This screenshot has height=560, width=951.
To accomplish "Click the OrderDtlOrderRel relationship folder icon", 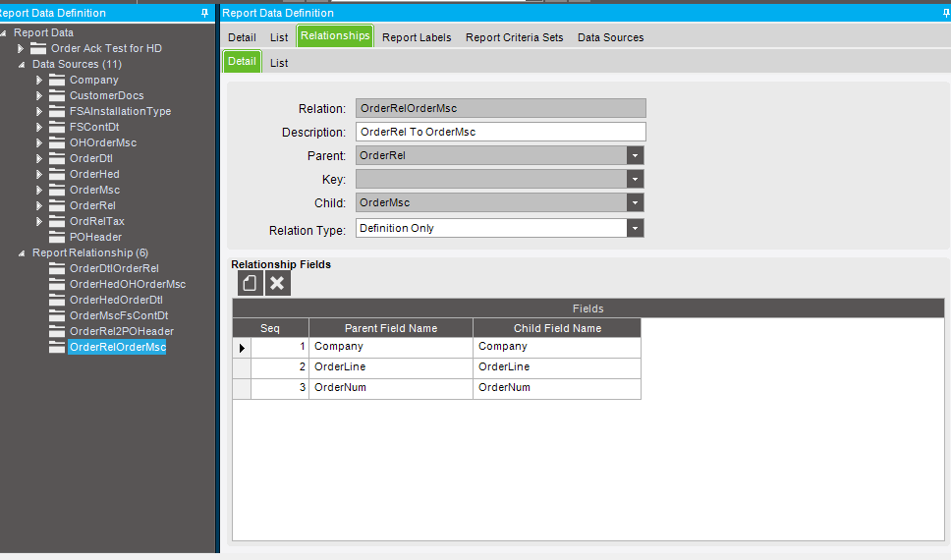I will pyautogui.click(x=57, y=269).
